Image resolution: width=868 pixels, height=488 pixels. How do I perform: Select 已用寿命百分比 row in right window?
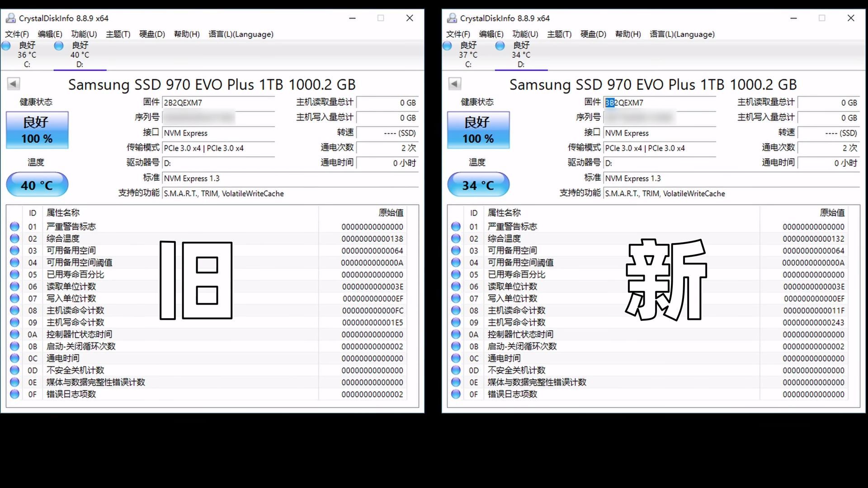coord(648,274)
